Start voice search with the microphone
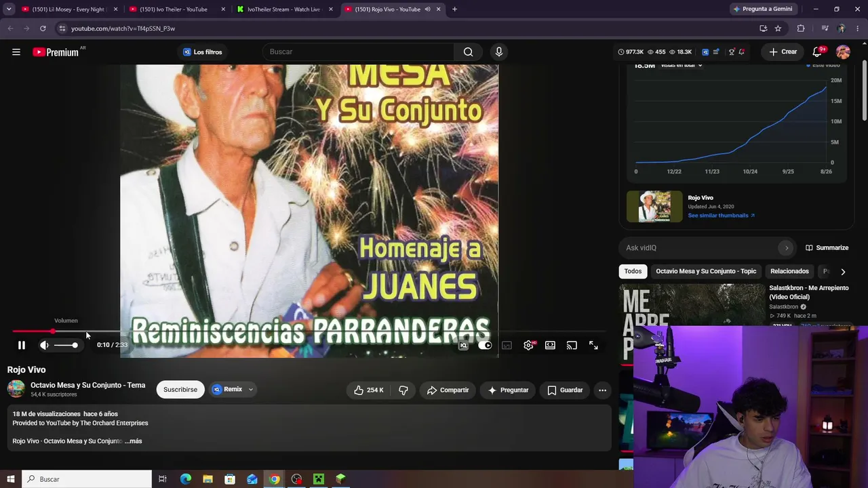Viewport: 868px width, 488px height. coord(499,52)
